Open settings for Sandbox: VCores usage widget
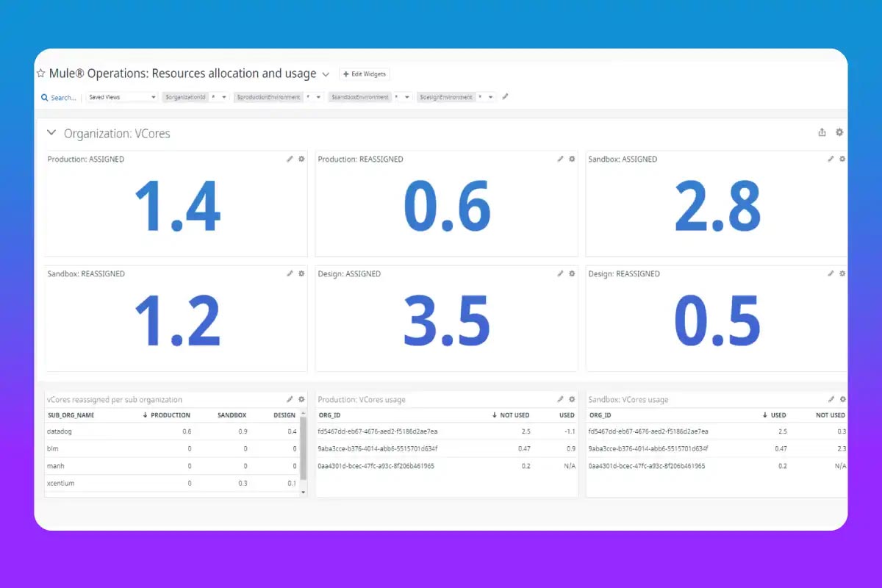This screenshot has height=588, width=882. click(x=842, y=399)
